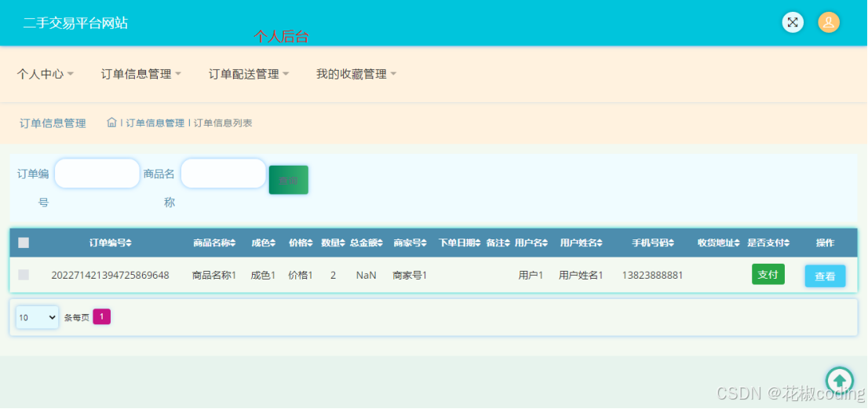Screen dimensions: 868x409
Task: Check the select-all header checkbox
Action: [24, 243]
